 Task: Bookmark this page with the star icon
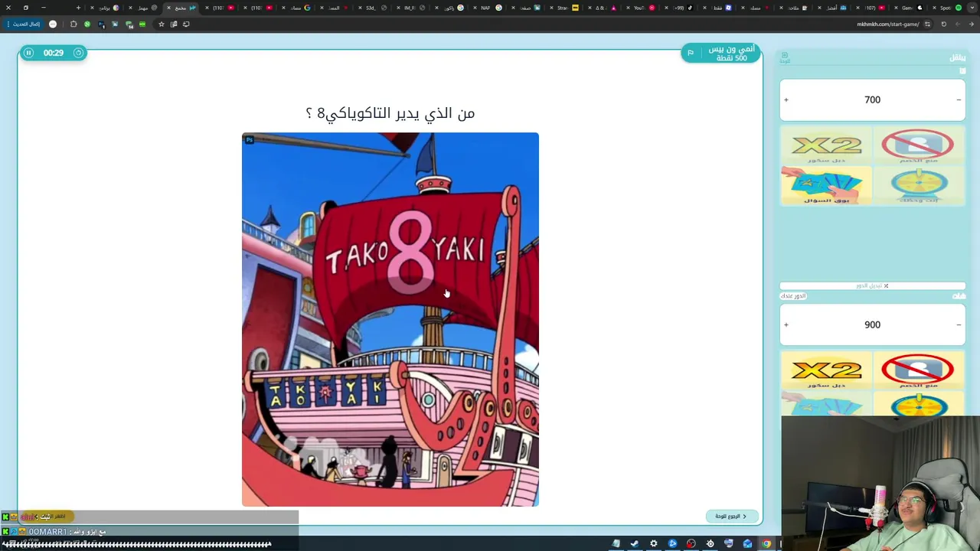point(161,24)
